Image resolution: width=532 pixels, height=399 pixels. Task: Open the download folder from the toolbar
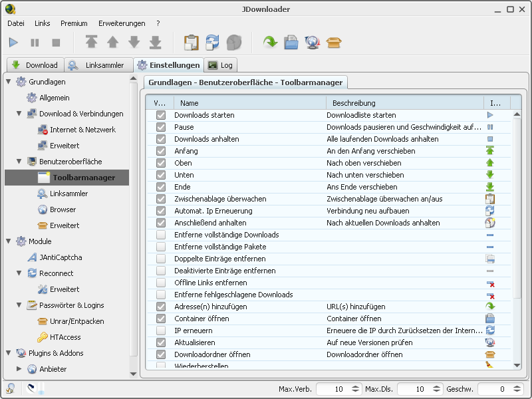(x=334, y=43)
